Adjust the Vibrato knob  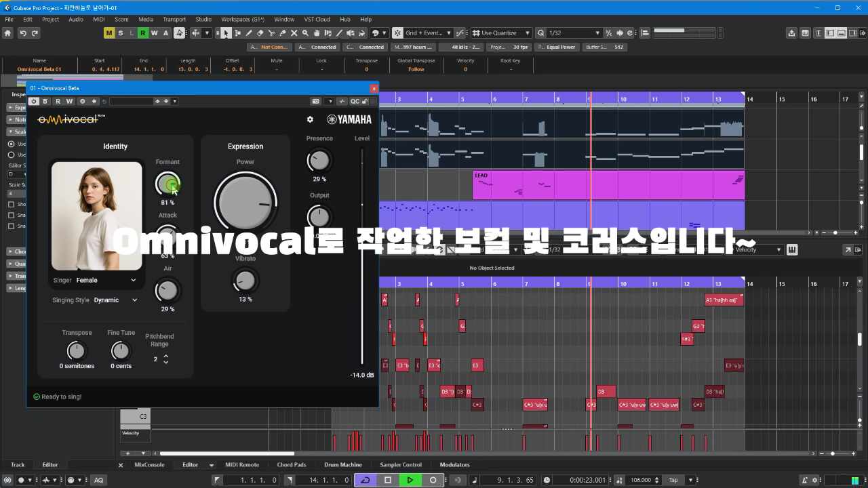[x=245, y=280]
